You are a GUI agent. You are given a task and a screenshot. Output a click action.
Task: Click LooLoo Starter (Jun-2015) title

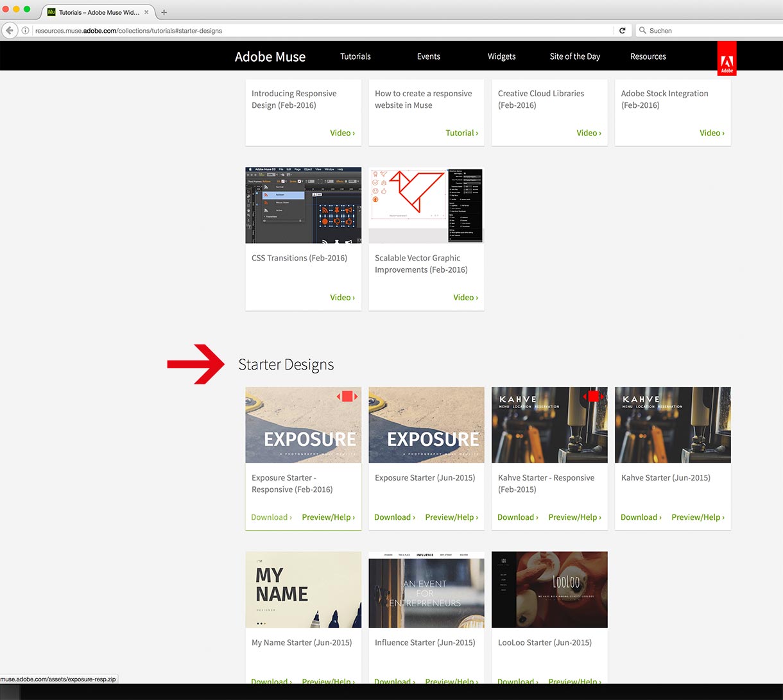coord(545,642)
